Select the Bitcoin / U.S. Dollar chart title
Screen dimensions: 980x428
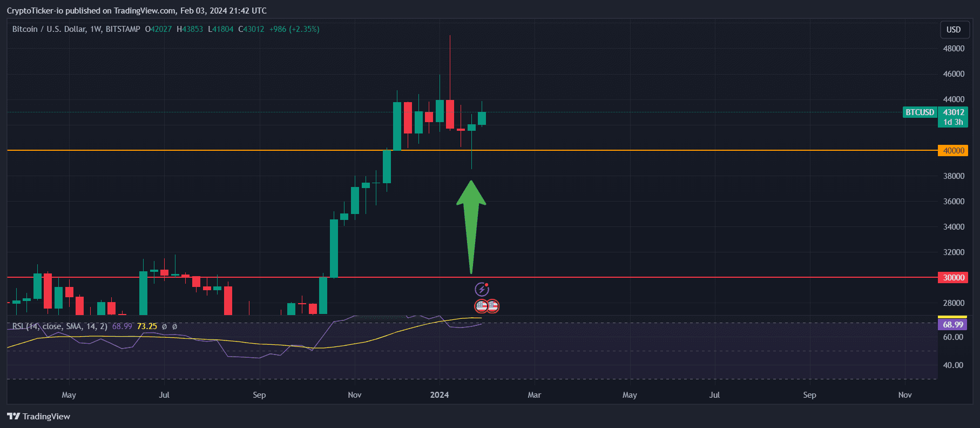tap(76, 29)
